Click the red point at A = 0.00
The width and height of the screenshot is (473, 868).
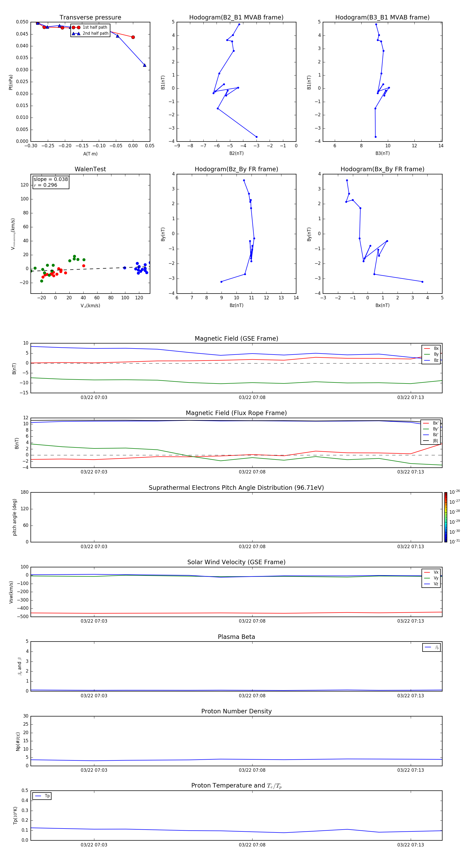133,37
